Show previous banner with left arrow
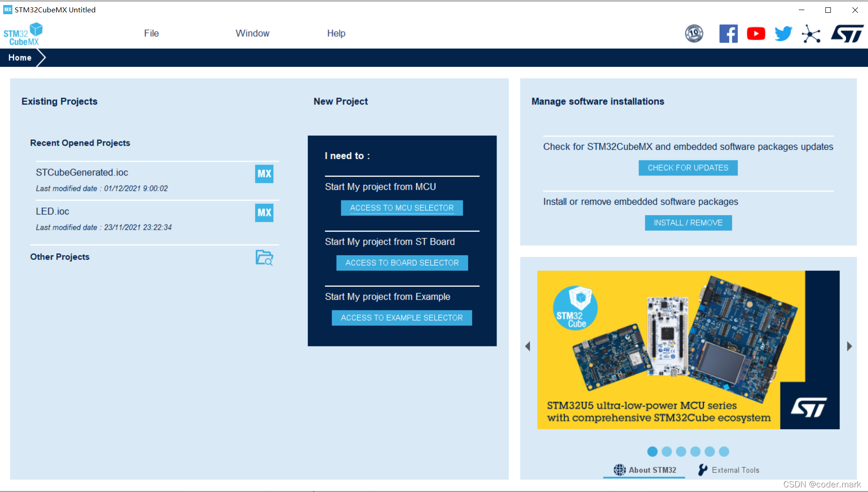Viewport: 868px width, 492px height. 528,346
